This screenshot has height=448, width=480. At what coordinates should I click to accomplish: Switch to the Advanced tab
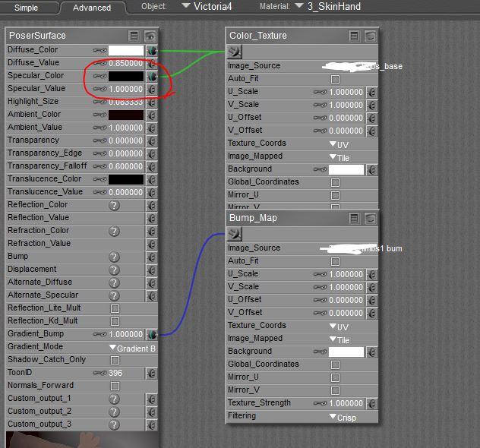(92, 8)
